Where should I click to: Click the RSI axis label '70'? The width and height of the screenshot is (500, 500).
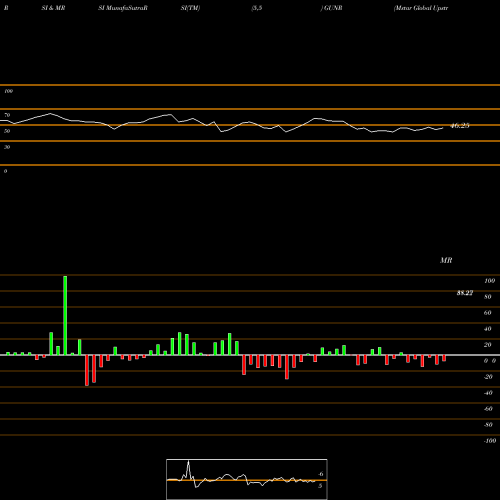point(7,115)
